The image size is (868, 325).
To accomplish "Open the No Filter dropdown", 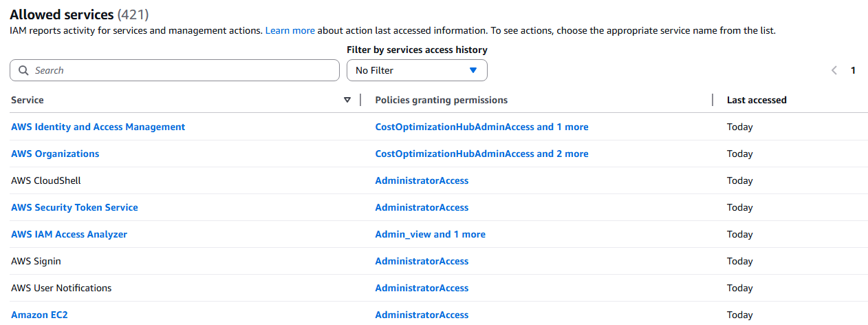I will pos(417,70).
